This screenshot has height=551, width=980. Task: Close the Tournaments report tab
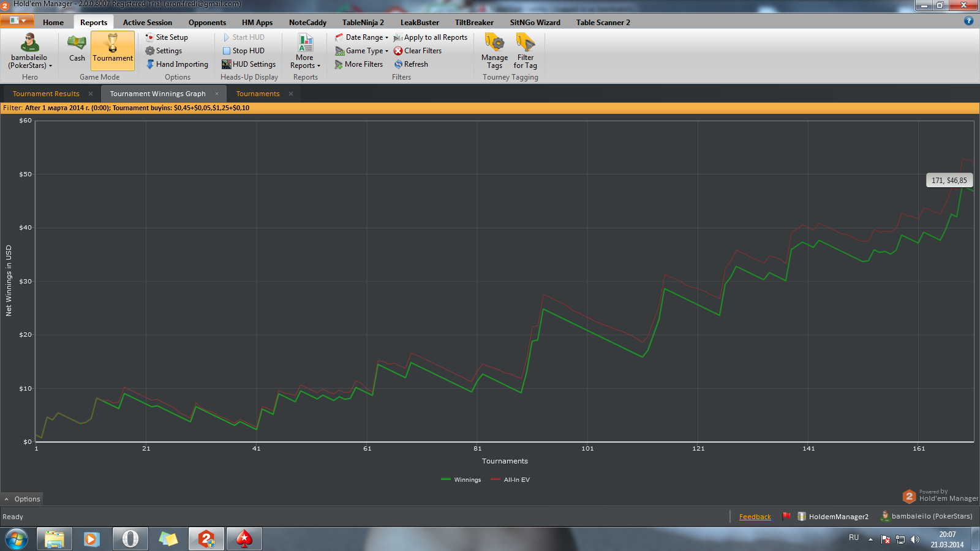pos(291,94)
